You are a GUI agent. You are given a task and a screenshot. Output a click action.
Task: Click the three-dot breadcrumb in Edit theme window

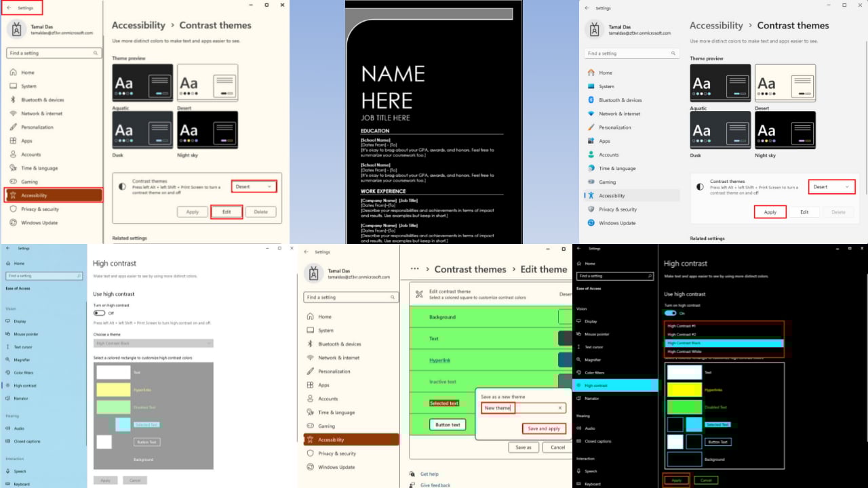[x=414, y=269]
